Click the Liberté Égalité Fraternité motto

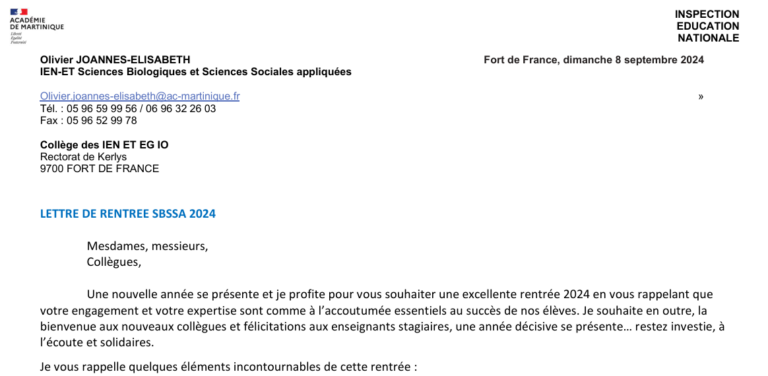pos(18,38)
